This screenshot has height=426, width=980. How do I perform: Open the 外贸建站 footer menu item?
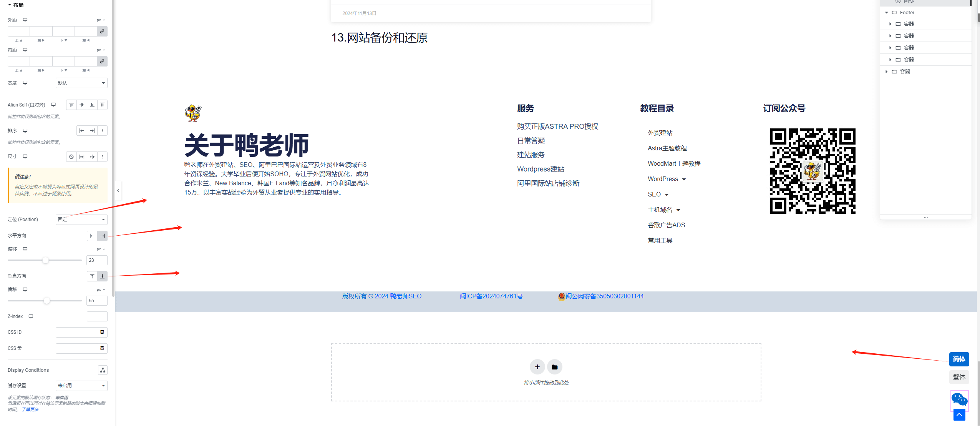[x=660, y=133]
